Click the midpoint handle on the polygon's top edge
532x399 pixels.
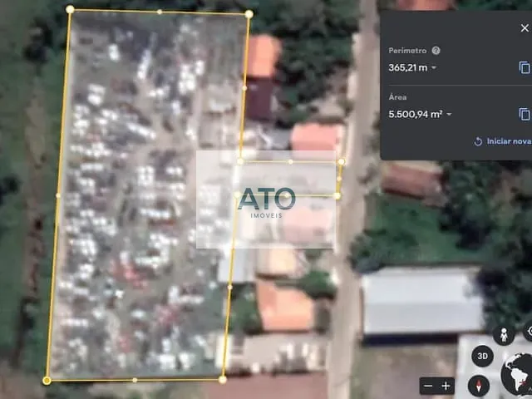click(x=160, y=12)
